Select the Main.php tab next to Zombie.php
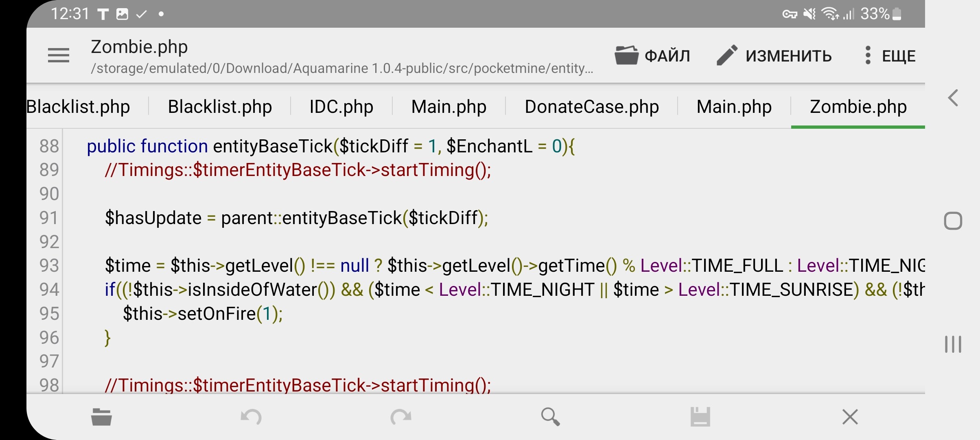Screen dimensions: 980x440 (734, 107)
